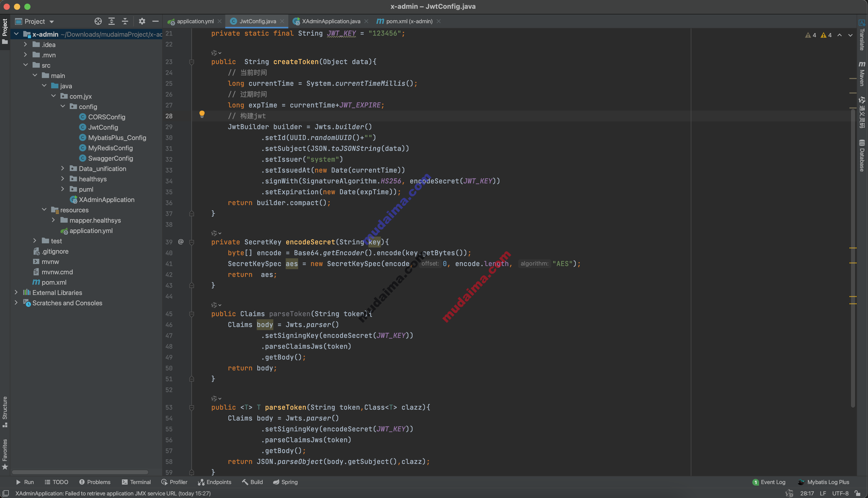Viewport: 868px width, 498px height.
Task: Switch to application.yml tab
Action: pos(195,21)
